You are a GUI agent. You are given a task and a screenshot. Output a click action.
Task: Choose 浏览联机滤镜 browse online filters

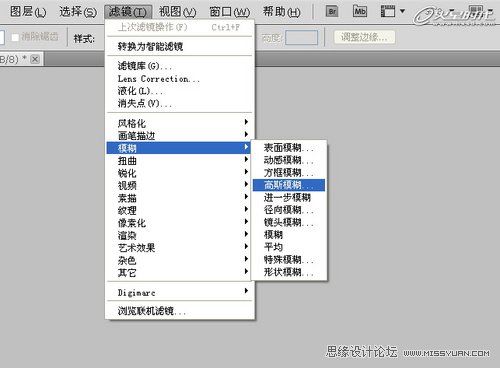(180, 311)
